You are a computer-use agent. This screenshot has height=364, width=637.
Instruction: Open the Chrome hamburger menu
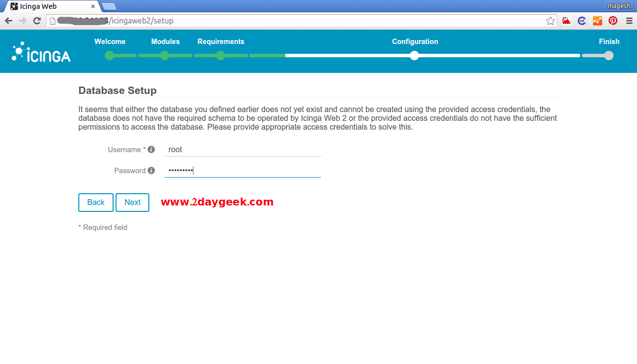[x=629, y=21]
